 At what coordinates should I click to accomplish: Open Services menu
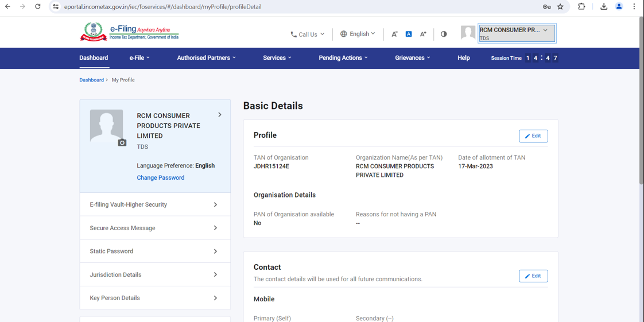coord(277,58)
